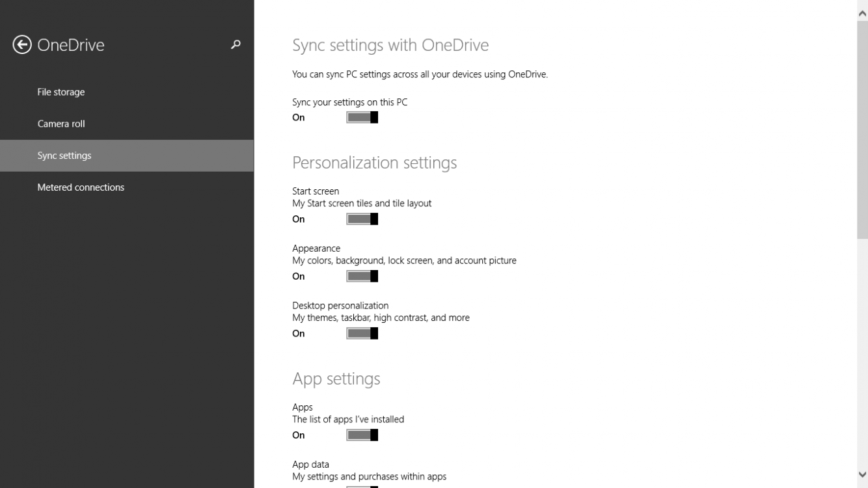Select Sync settings in sidebar
The image size is (868, 488).
tap(127, 156)
